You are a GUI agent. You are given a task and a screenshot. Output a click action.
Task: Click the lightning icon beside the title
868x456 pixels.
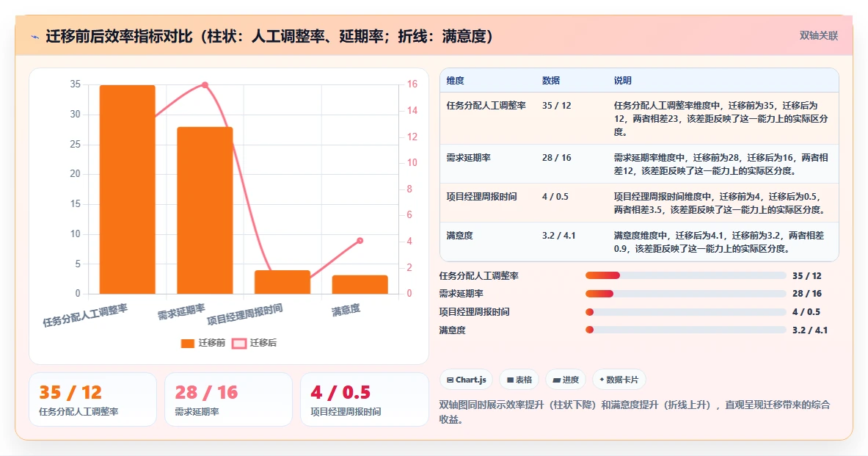coord(35,37)
